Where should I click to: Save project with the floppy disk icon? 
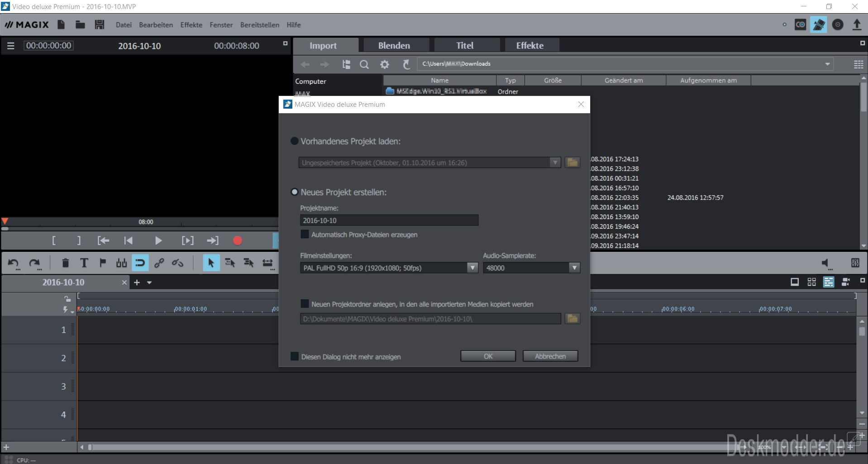[x=100, y=24]
